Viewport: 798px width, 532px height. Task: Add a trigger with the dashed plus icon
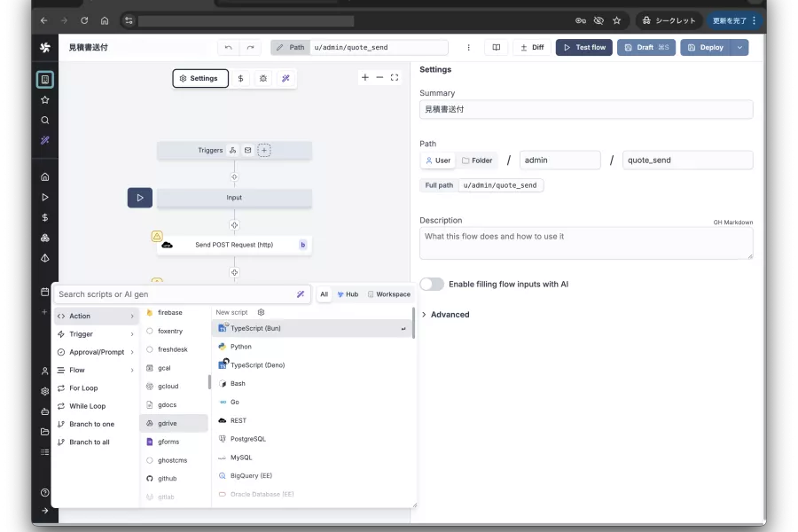tap(264, 150)
